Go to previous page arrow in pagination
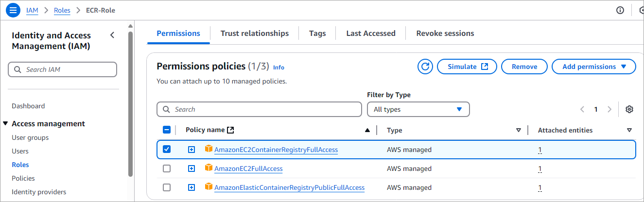Image resolution: width=644 pixels, height=202 pixels. 582,109
